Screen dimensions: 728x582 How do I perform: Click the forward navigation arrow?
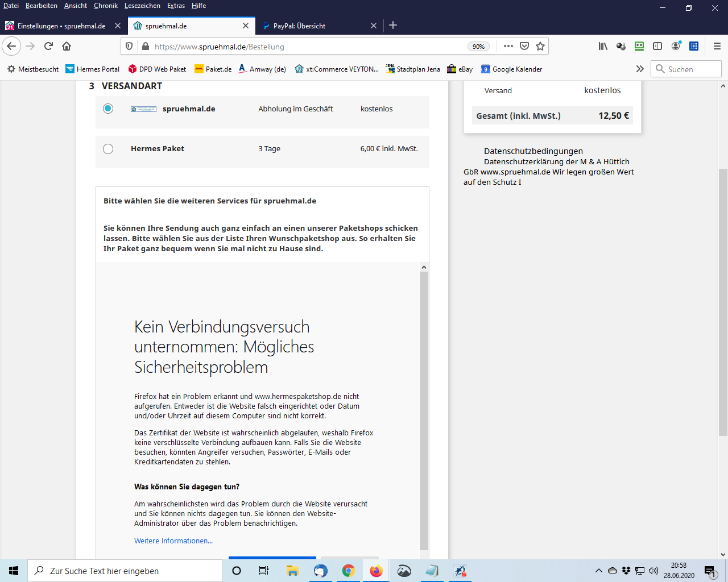pos(30,47)
